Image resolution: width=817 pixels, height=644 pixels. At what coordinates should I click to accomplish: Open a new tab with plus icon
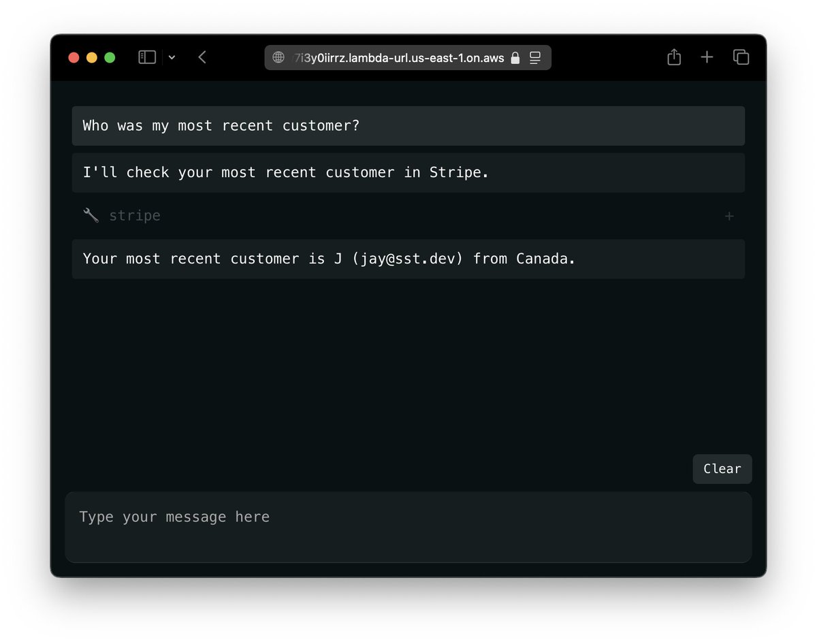tap(707, 57)
